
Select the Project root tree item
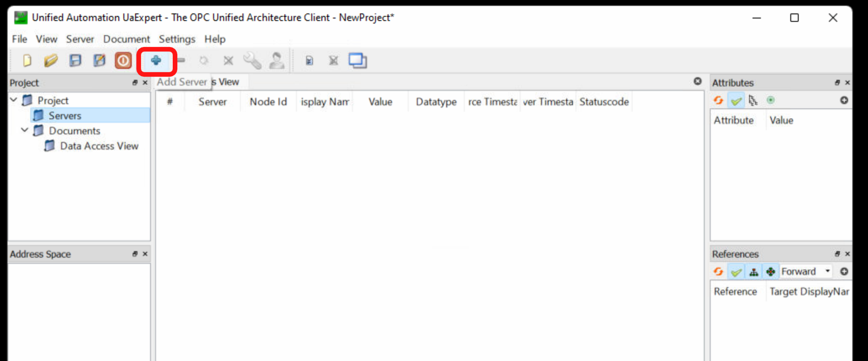[53, 100]
